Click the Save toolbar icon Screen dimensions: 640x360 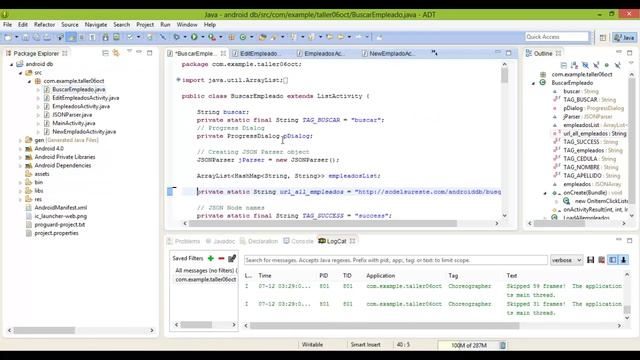[x=25, y=37]
